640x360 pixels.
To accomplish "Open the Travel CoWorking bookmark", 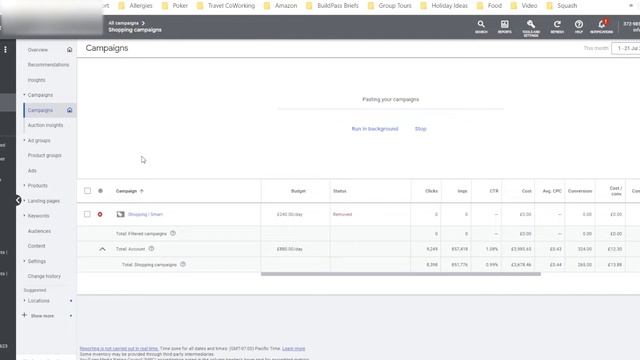I will click(x=226, y=6).
